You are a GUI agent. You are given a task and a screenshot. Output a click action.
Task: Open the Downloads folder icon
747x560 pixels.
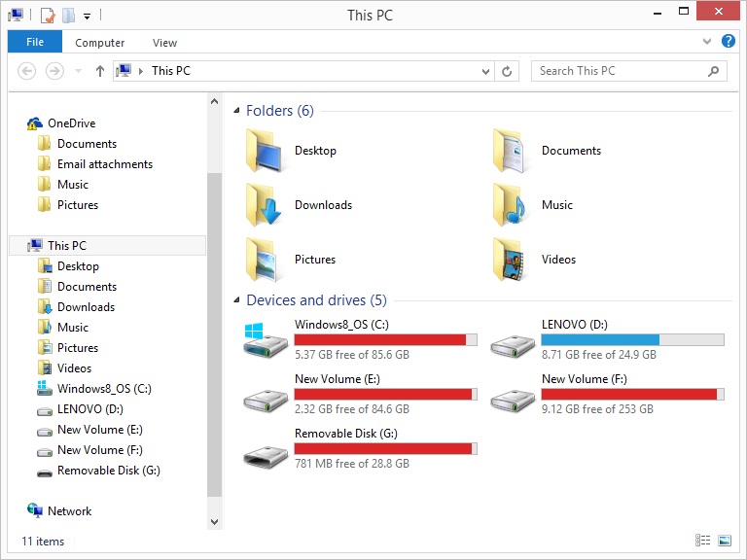[265, 205]
